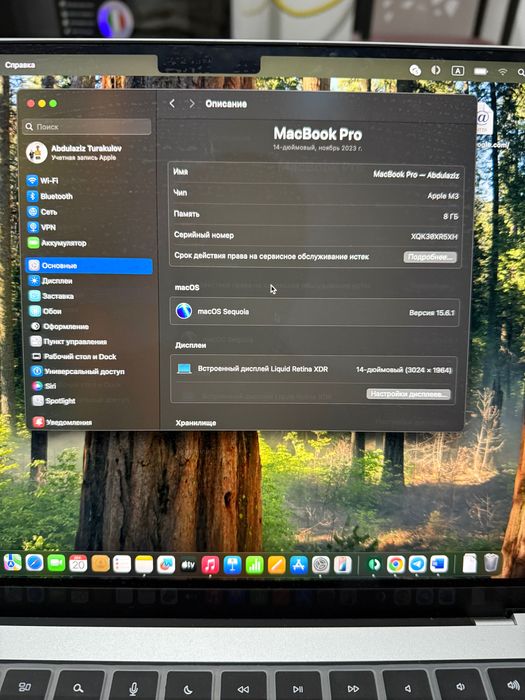The image size is (525, 700).
Task: Click the name MacBook Pro — Abdulaziz
Action: click(416, 175)
